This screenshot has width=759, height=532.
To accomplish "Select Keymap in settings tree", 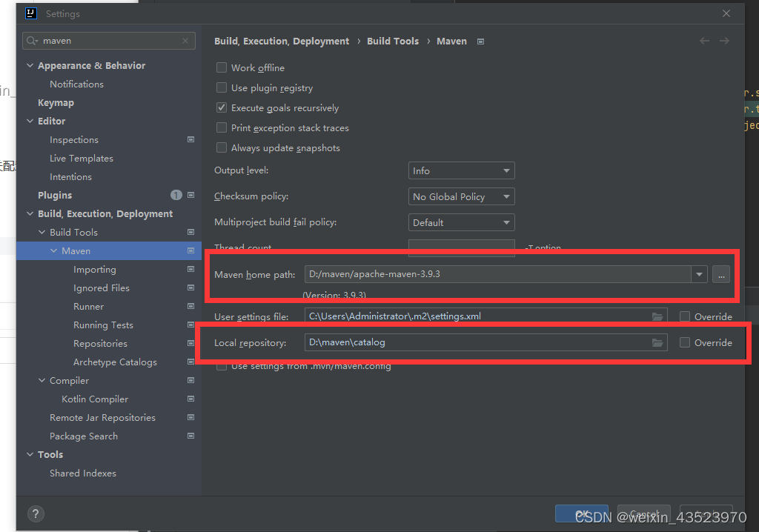I will click(56, 103).
